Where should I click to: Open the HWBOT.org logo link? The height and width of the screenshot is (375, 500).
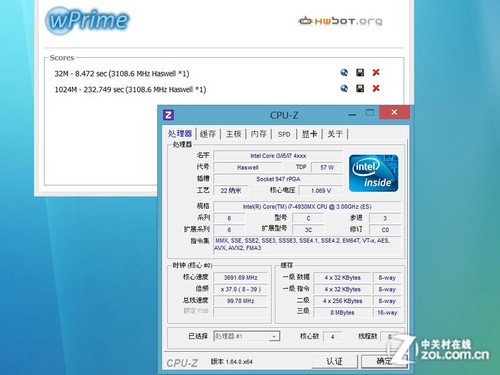coord(340,21)
